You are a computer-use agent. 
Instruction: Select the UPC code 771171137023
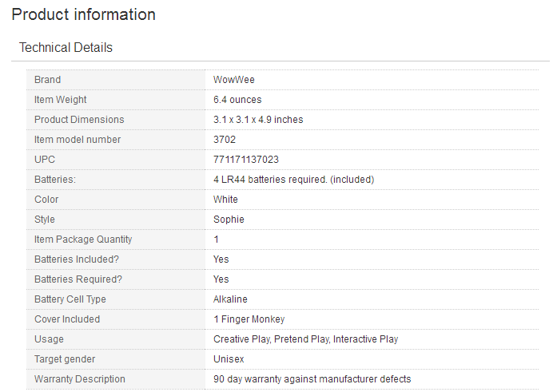[246, 160]
